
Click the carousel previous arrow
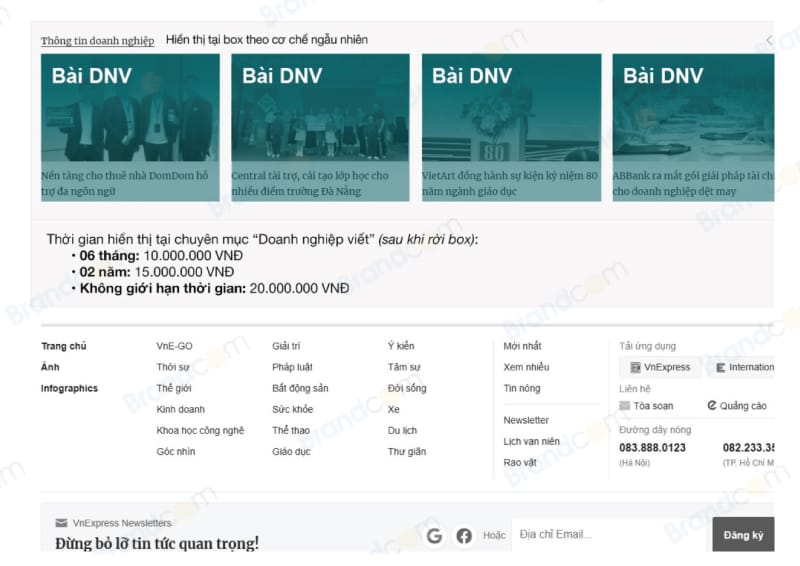pyautogui.click(x=768, y=40)
